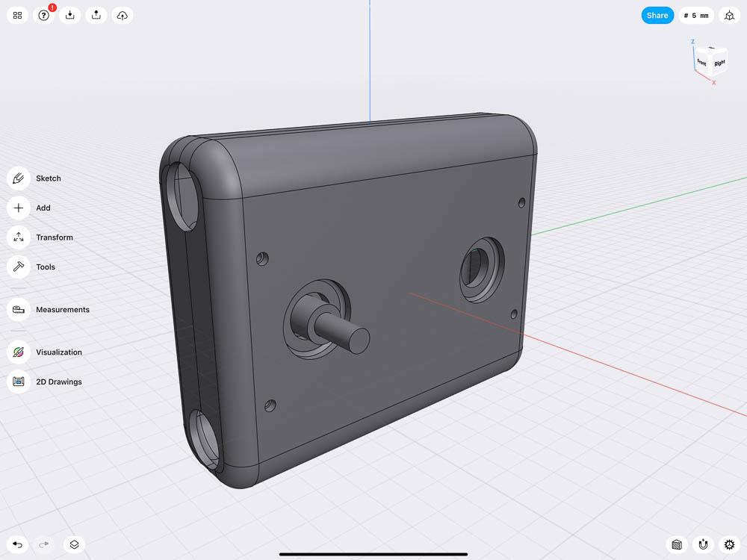Open the designs gallery grid icon
The width and height of the screenshot is (747, 560).
[18, 15]
